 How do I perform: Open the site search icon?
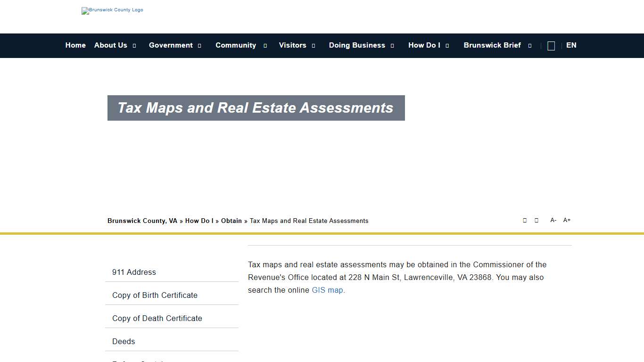tap(551, 45)
